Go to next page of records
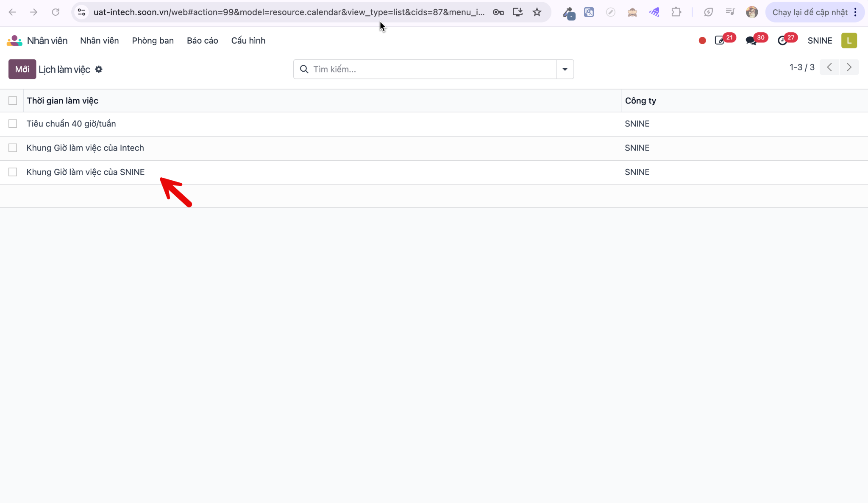Image resolution: width=868 pixels, height=503 pixels. click(849, 67)
